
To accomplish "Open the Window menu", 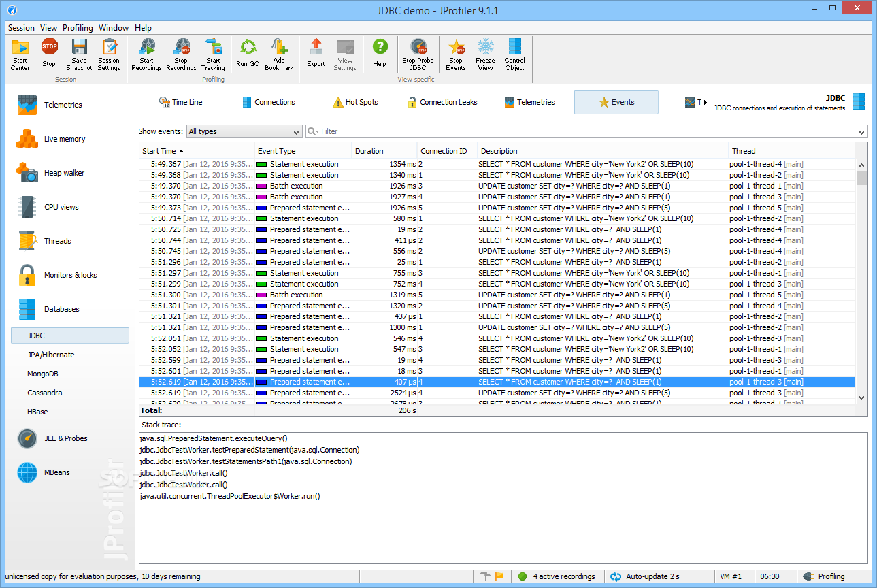I will click(x=114, y=28).
